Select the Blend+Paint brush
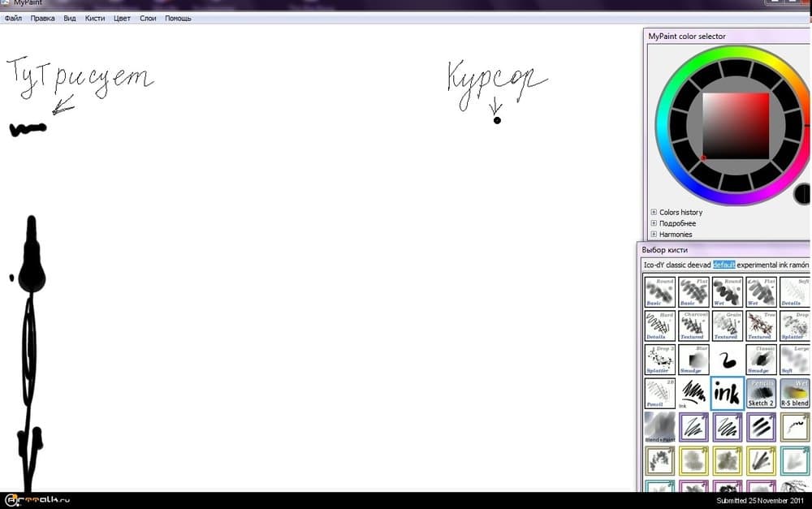 pyautogui.click(x=659, y=427)
